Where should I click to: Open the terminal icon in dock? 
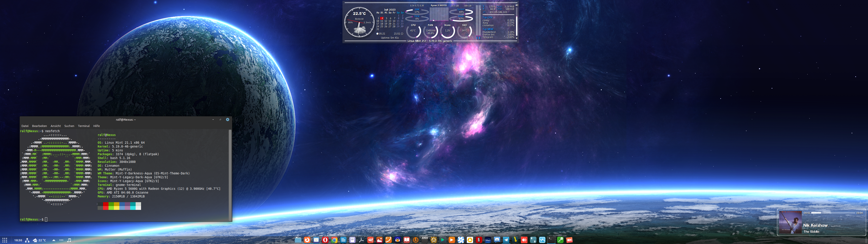[551, 240]
